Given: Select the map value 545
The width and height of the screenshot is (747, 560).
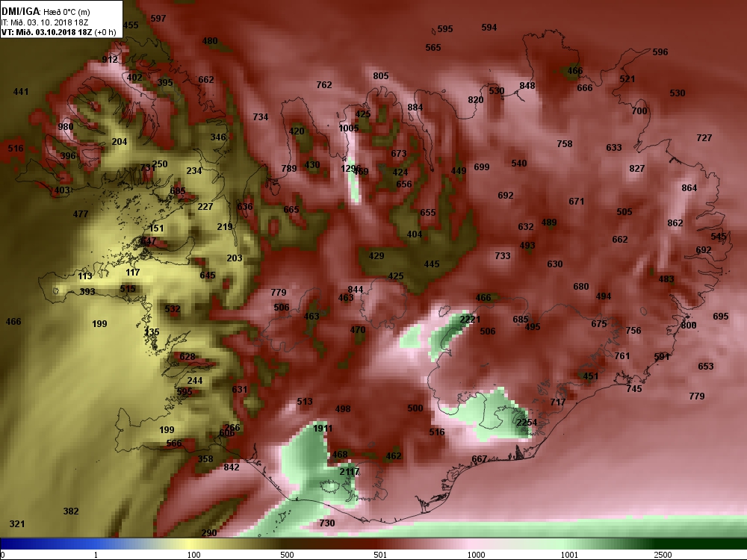Looking at the screenshot, I should [x=719, y=236].
